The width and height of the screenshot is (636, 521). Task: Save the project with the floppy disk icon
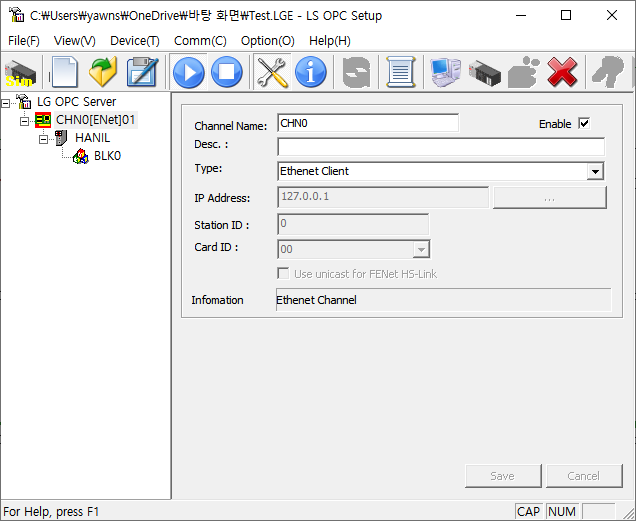[142, 73]
